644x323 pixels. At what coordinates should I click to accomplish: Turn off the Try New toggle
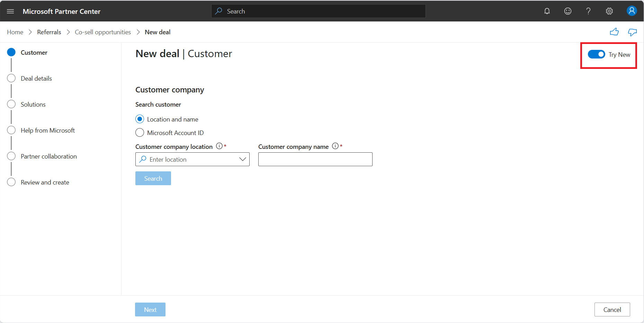click(x=596, y=54)
